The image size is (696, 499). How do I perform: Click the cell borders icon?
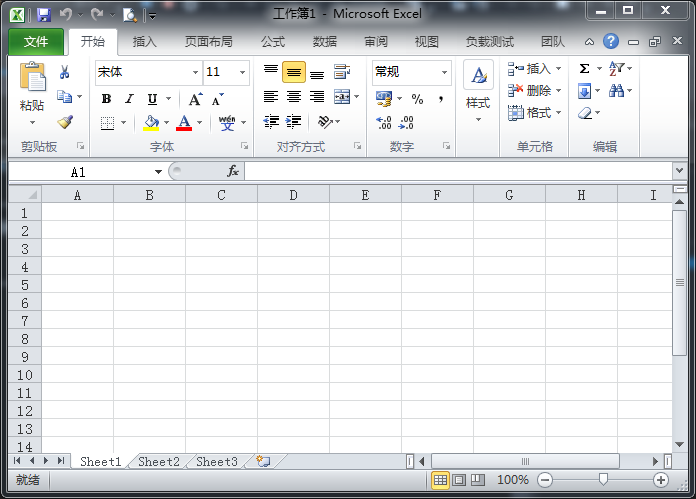(x=107, y=123)
